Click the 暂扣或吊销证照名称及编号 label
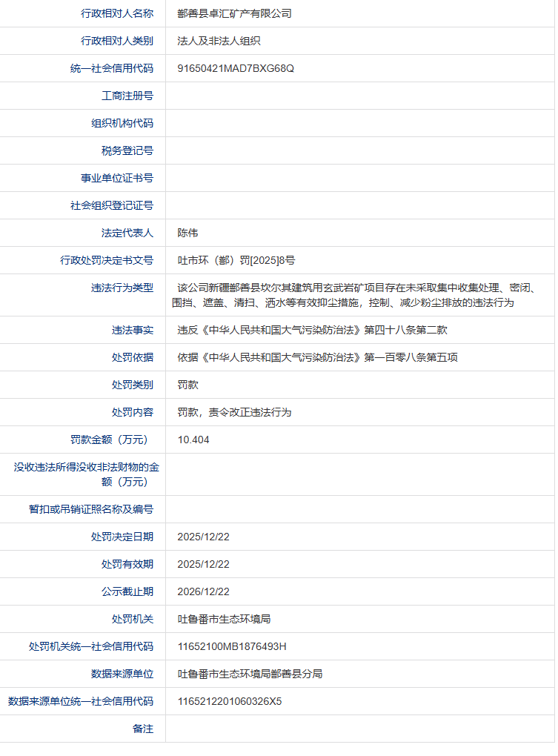The height and width of the screenshot is (756, 558). point(91,509)
